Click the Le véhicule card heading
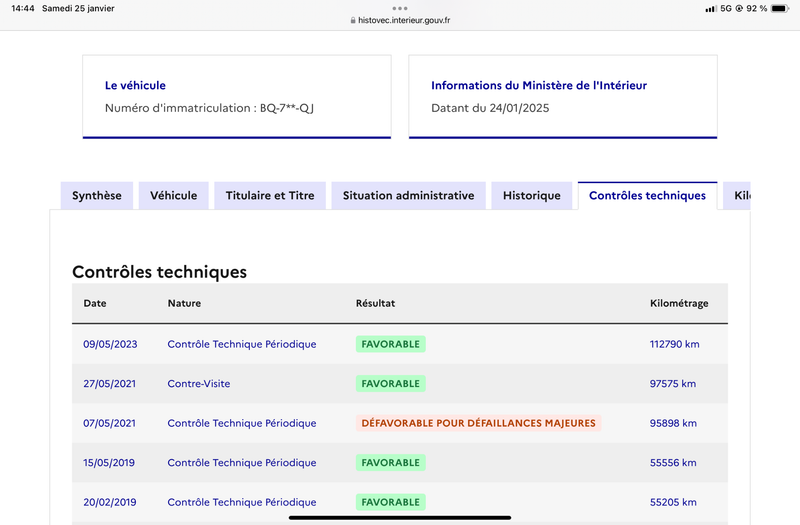This screenshot has height=525, width=800. 135,85
